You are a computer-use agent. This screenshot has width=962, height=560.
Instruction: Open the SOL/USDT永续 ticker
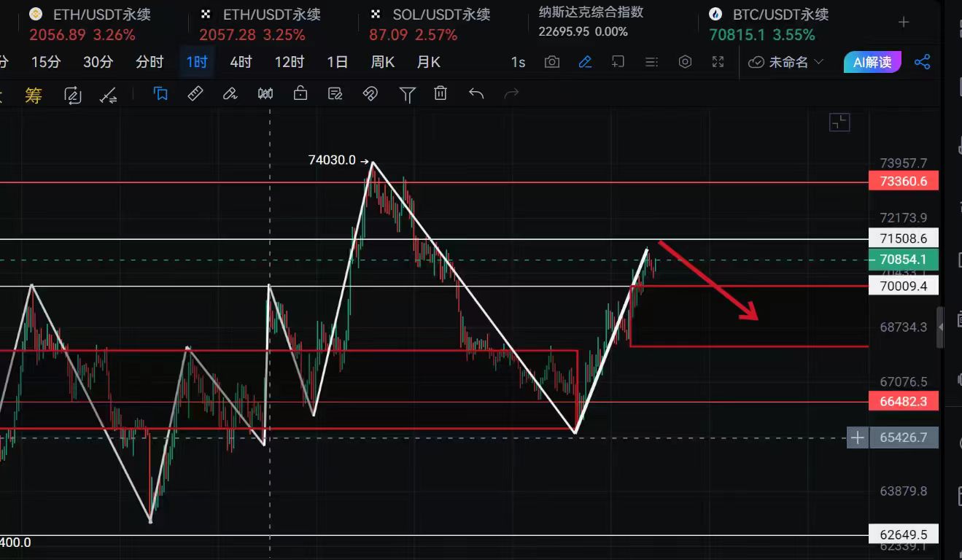tap(430, 24)
